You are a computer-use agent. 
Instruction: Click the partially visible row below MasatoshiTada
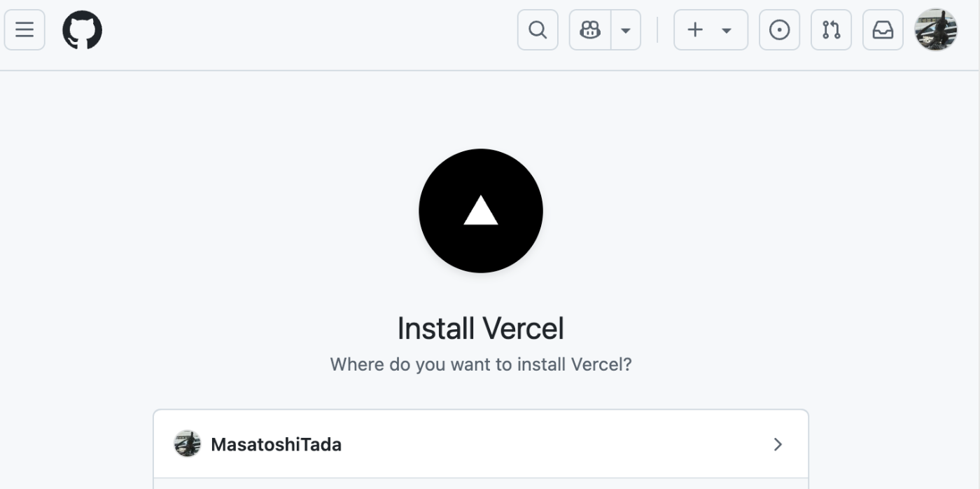pos(481,483)
